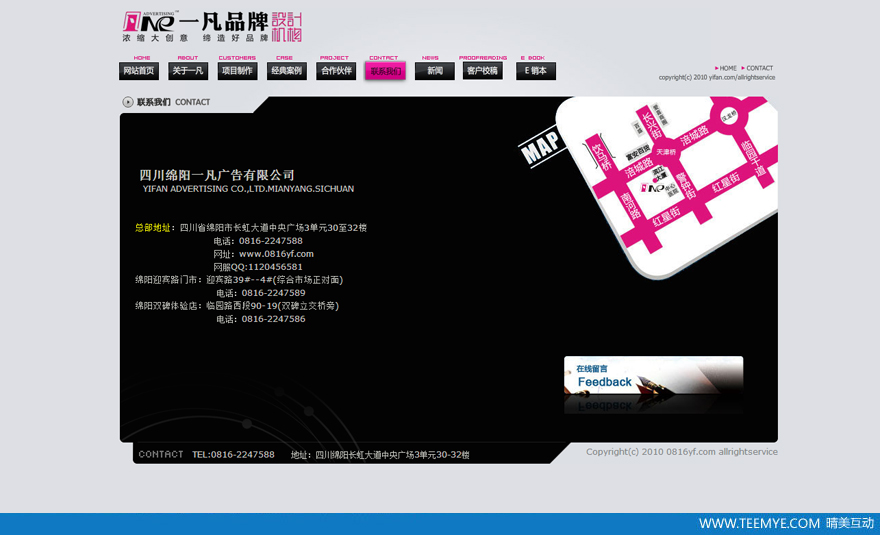Select the phone number 0816-2247589

coord(273,293)
